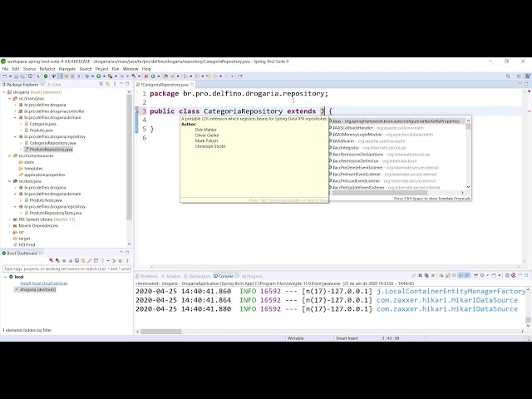Expand Maven Dependencies node
Screen dimensions: 532x399
(x=9, y=226)
